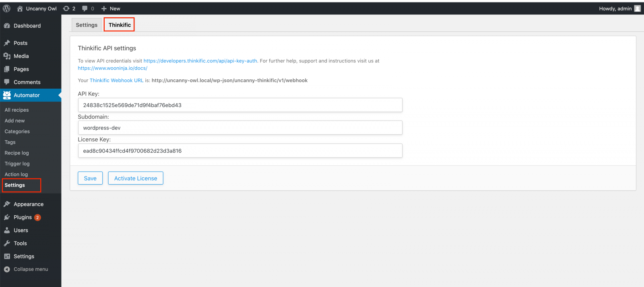
Task: Open the updates icon showing 2
Action: (x=66, y=8)
